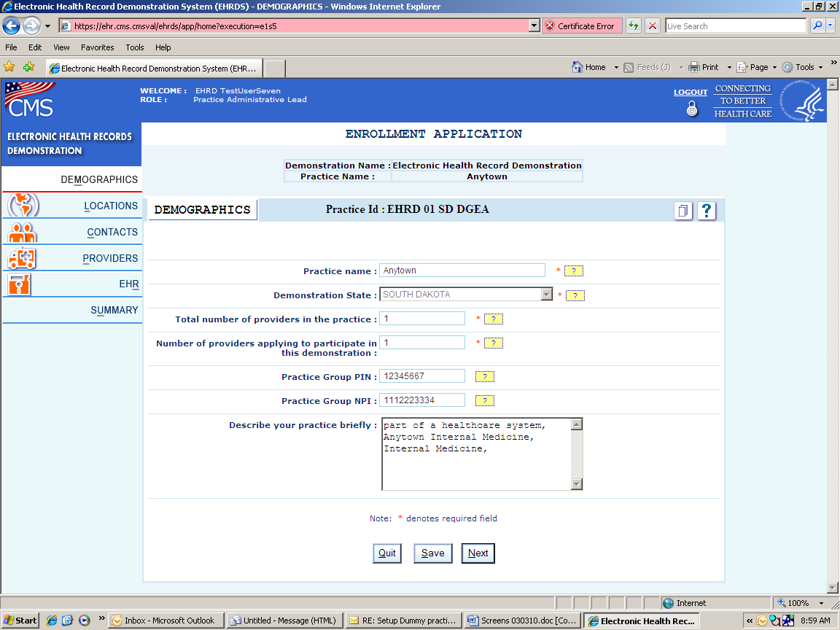Image resolution: width=840 pixels, height=630 pixels.
Task: Click the Live Search input box
Action: (736, 26)
